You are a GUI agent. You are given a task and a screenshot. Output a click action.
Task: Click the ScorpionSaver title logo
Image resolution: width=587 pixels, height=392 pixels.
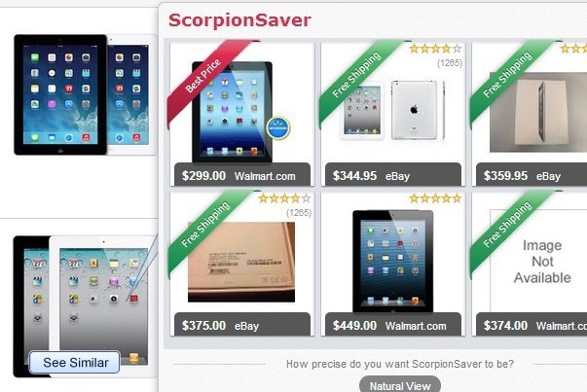click(239, 20)
